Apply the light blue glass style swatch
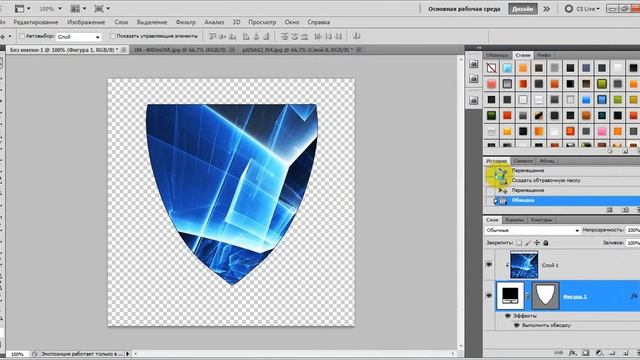640x360 pixels. click(x=507, y=68)
